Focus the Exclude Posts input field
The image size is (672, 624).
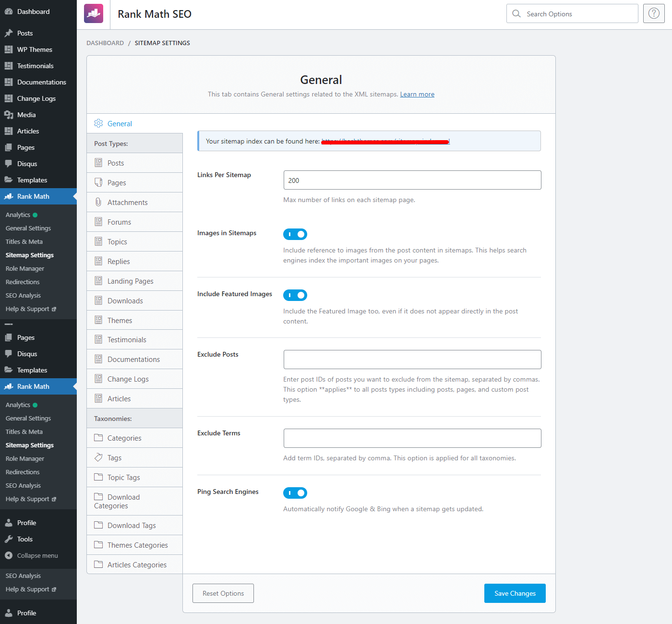coord(412,360)
